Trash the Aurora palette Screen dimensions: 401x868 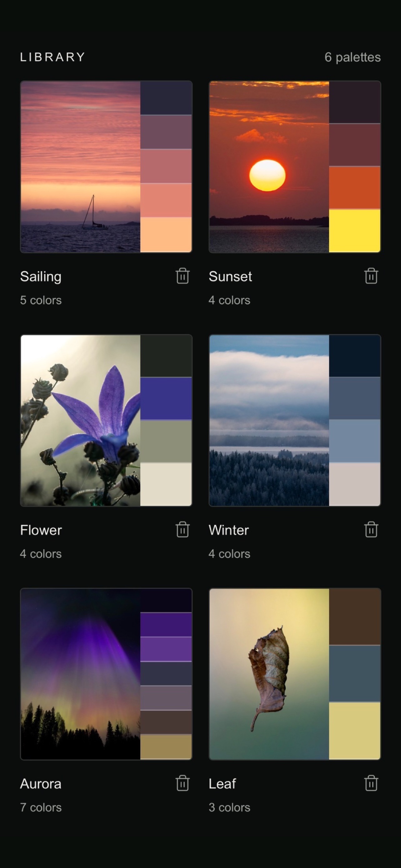[x=182, y=783]
